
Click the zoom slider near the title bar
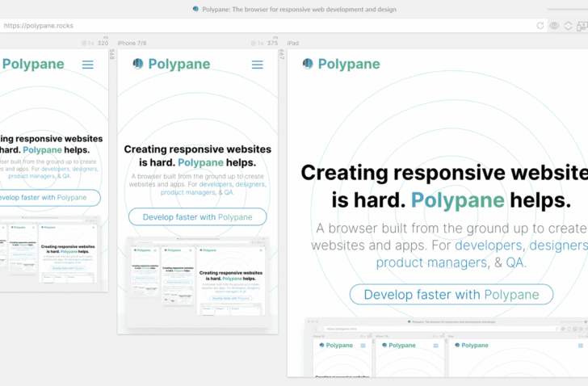pyautogui.click(x=567, y=9)
